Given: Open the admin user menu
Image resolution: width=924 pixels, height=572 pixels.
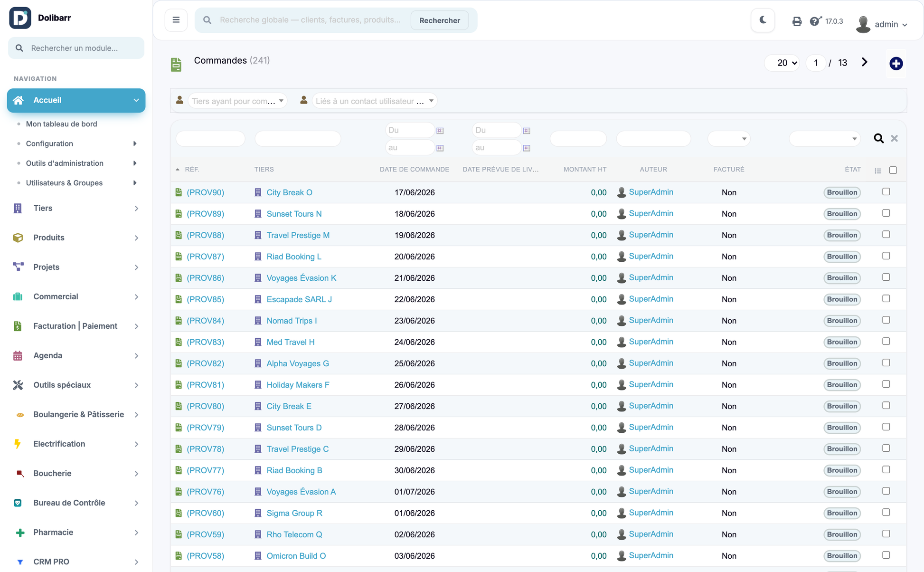Looking at the screenshot, I should [882, 24].
